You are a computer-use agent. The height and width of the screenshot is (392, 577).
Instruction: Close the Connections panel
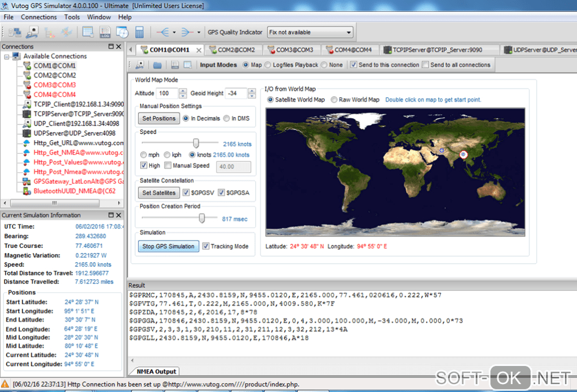(118, 46)
